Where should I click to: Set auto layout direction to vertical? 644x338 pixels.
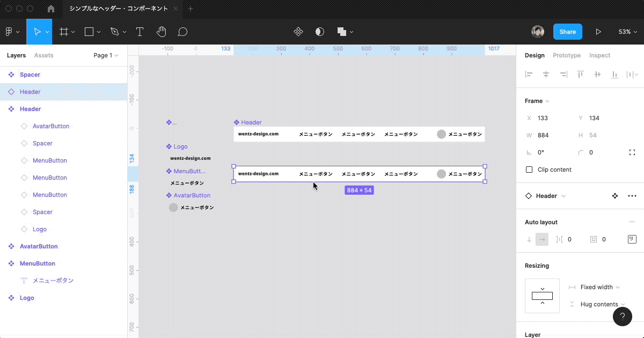click(x=529, y=239)
